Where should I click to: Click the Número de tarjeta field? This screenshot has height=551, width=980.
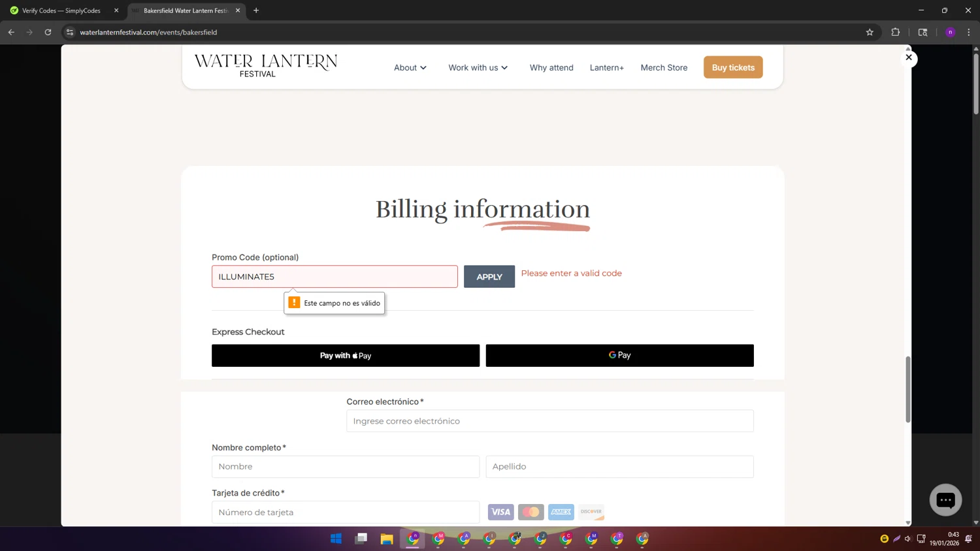click(346, 512)
